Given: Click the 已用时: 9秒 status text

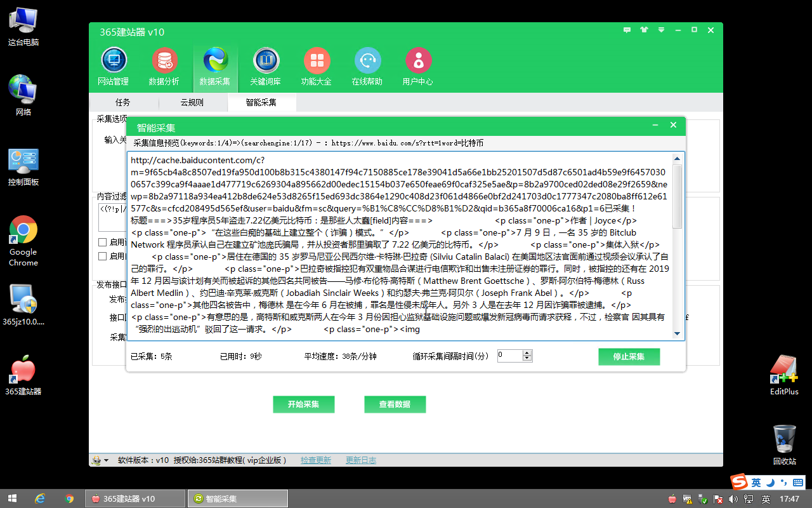Looking at the screenshot, I should [240, 356].
